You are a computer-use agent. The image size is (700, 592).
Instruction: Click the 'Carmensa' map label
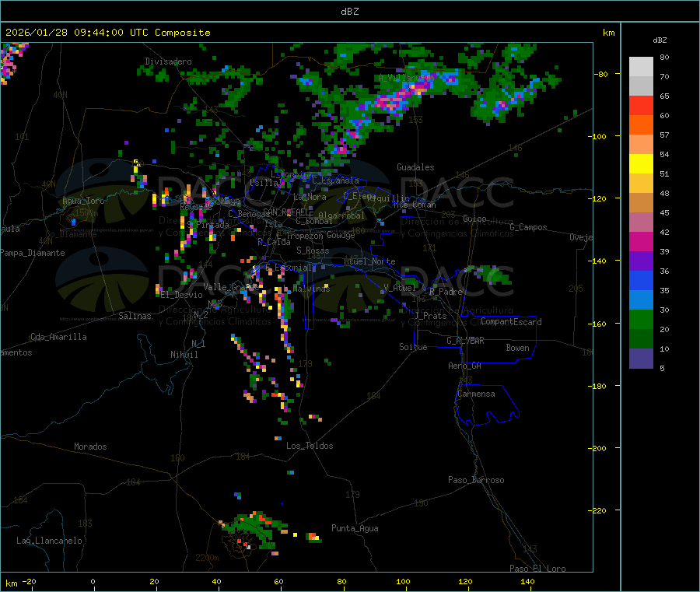(x=476, y=394)
